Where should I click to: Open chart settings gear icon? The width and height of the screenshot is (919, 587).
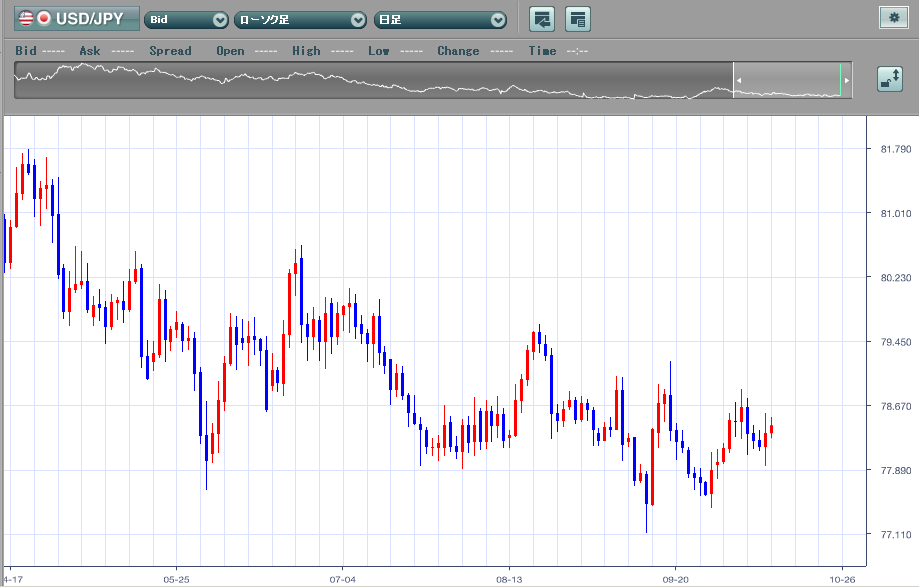pyautogui.click(x=894, y=18)
